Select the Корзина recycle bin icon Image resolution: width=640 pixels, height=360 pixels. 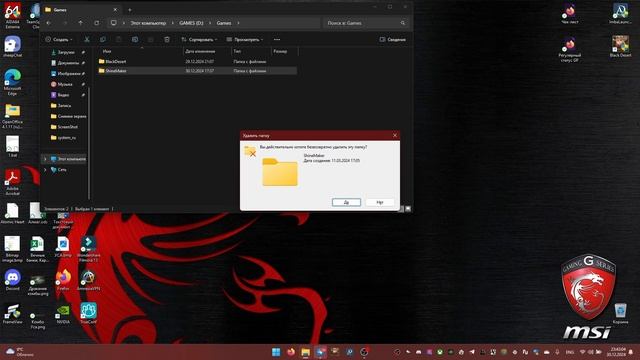pos(620,313)
